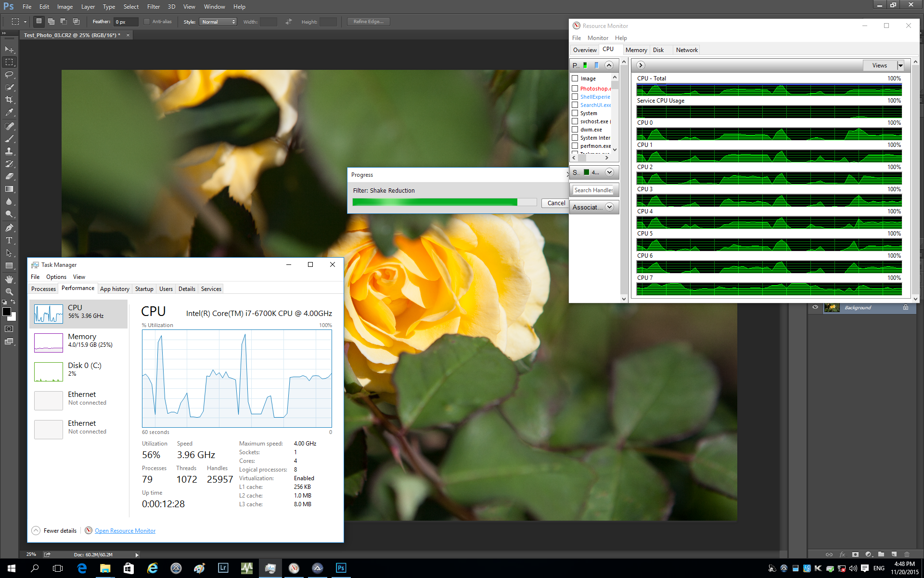Viewport: 924px width, 578px height.
Task: Open the Style dropdown in Photoshop options bar
Action: point(219,21)
